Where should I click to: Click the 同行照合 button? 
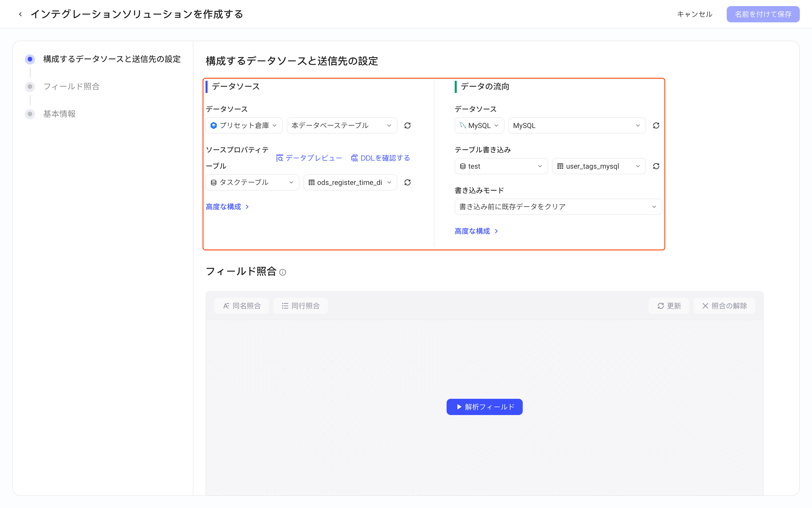coord(300,305)
